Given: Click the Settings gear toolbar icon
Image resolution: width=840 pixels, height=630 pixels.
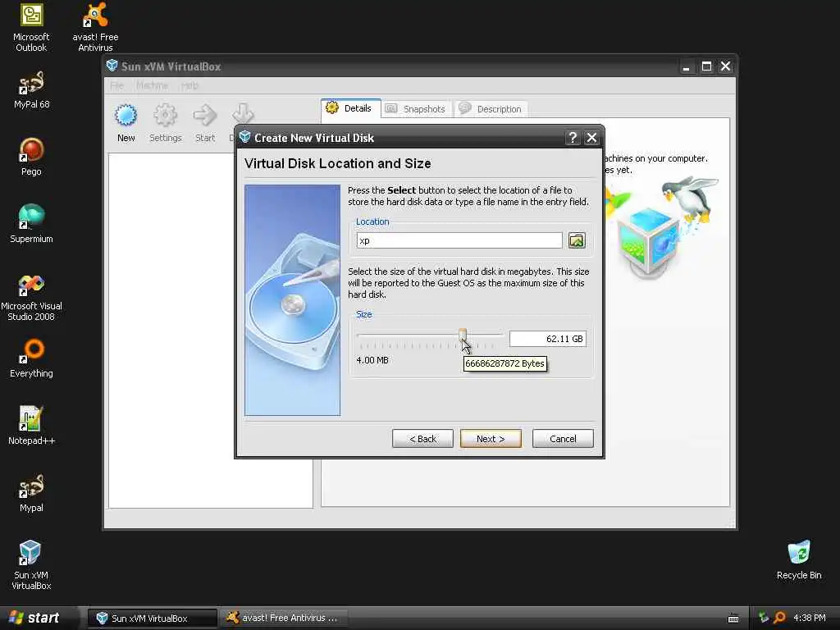Looking at the screenshot, I should 165,123.
